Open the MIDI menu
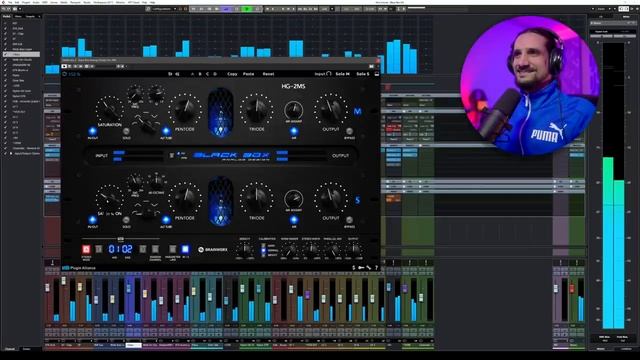 coord(45,2)
